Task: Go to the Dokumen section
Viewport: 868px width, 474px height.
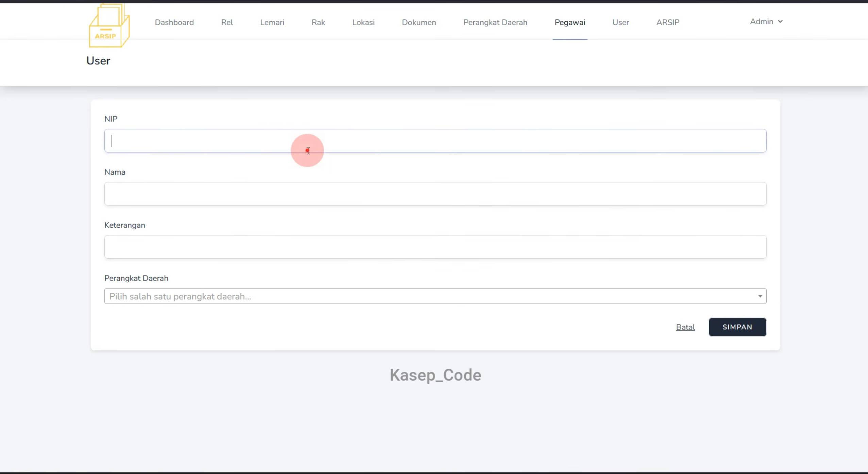Action: pos(419,22)
